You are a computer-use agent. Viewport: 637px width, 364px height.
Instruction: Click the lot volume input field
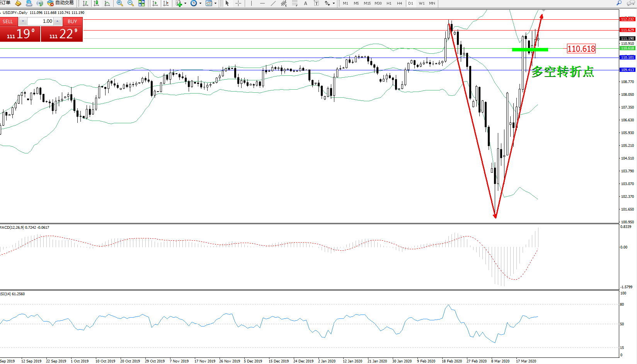click(x=40, y=21)
